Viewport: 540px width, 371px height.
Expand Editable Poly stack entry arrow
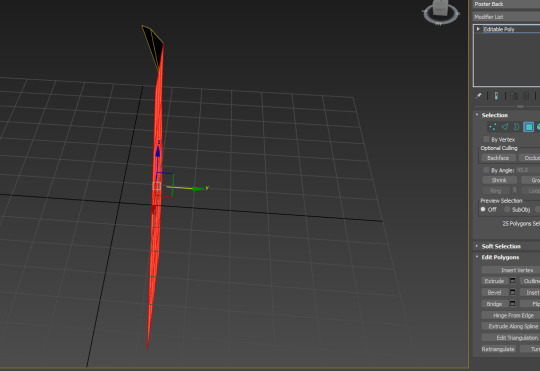pos(478,29)
